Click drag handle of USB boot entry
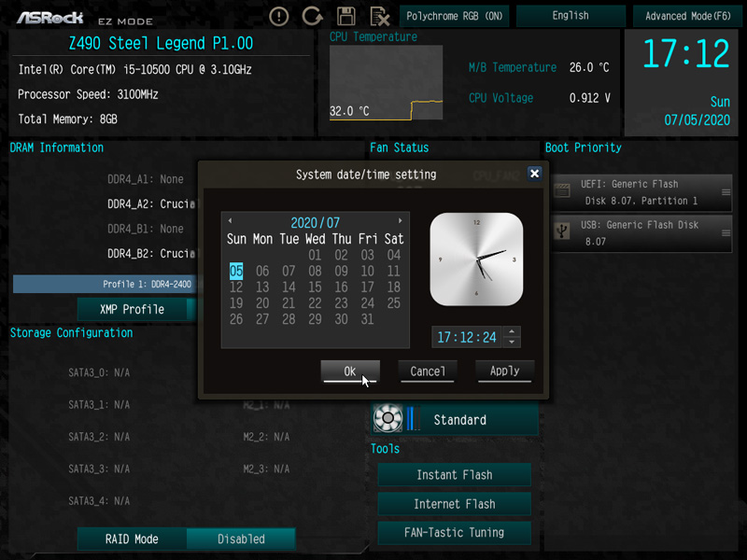The height and width of the screenshot is (560, 747). pos(726,232)
